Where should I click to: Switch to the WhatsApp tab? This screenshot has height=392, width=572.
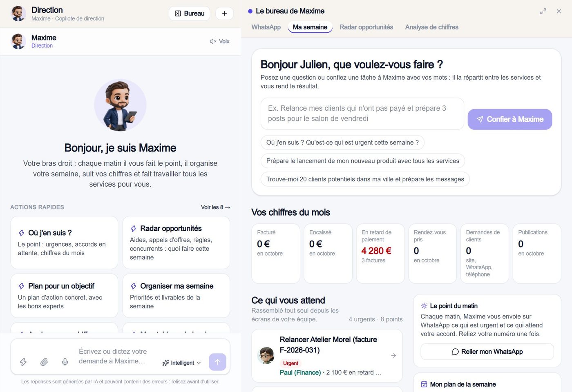266,27
